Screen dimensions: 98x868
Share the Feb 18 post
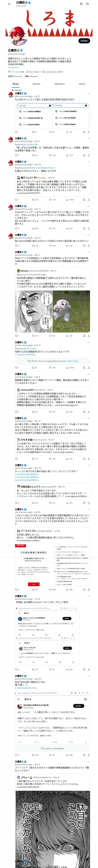click(89, 199)
